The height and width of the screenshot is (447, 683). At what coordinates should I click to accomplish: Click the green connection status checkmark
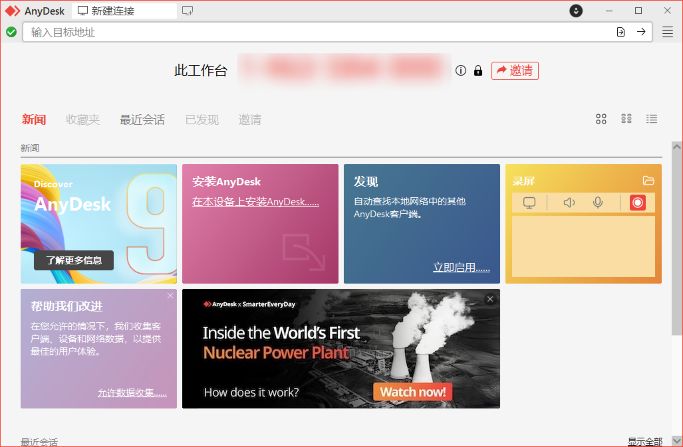[11, 32]
